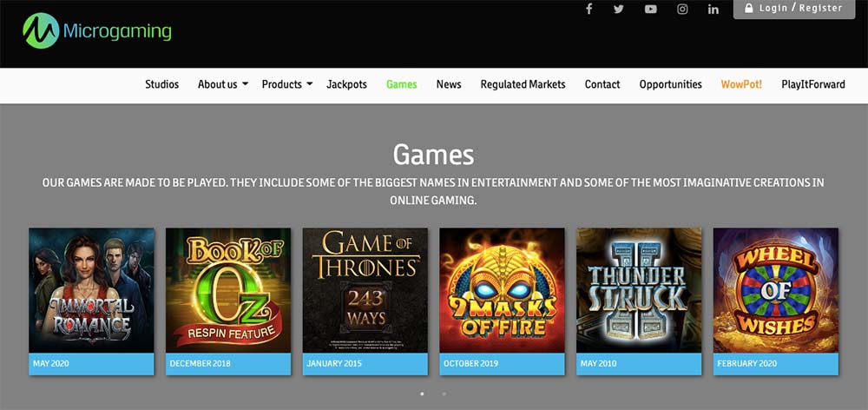868x410 pixels.
Task: Open the Immortal Romance game thumbnail
Action: [x=91, y=290]
